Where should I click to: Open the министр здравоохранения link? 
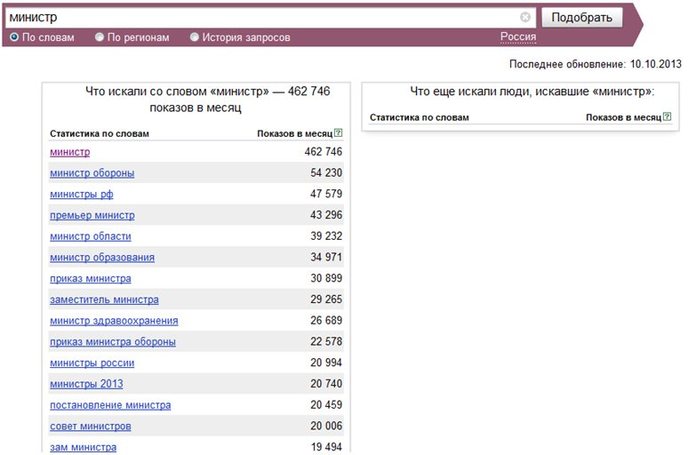click(x=114, y=320)
